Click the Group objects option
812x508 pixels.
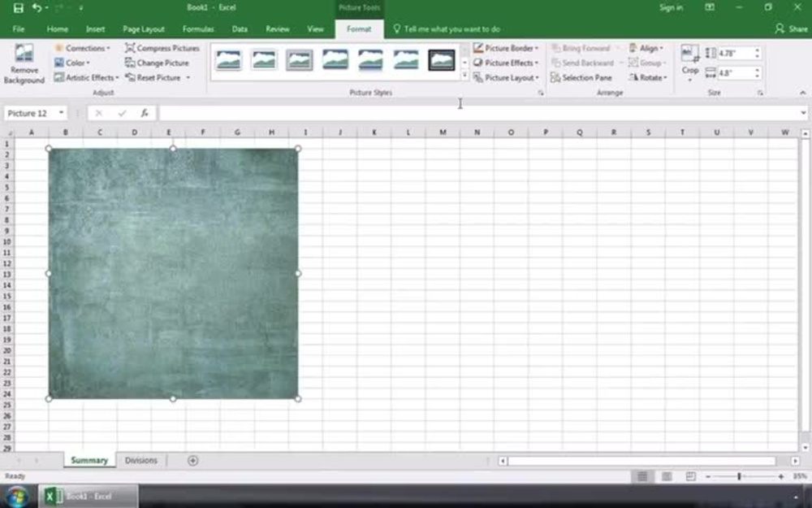[646, 63]
